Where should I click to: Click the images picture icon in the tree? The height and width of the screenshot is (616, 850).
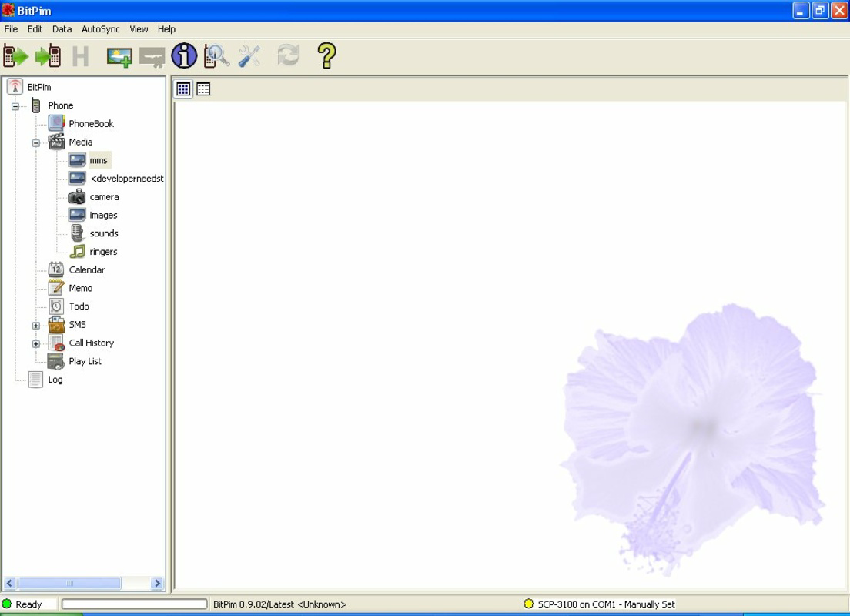[x=77, y=215]
